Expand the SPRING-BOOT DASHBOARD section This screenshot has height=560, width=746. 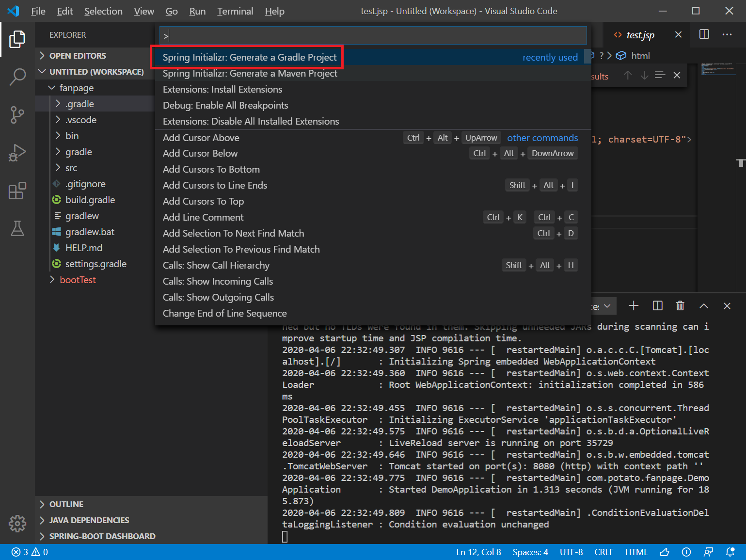151,536
